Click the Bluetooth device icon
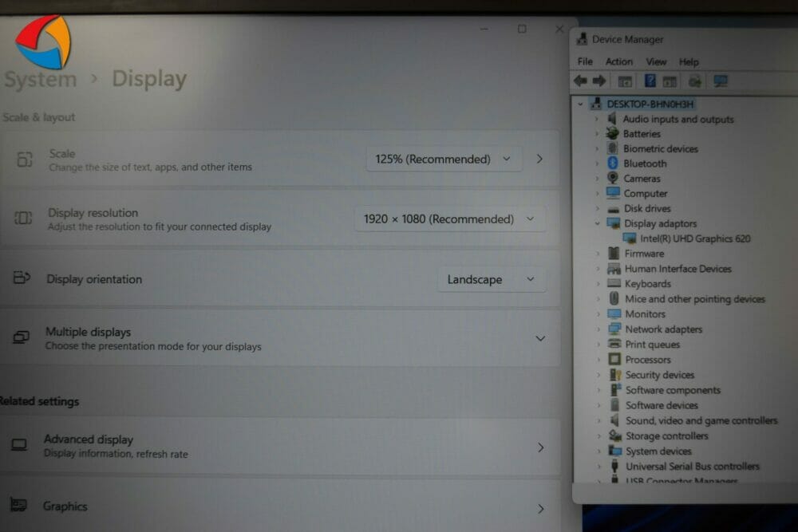Image resolution: width=798 pixels, height=532 pixels. point(613,164)
